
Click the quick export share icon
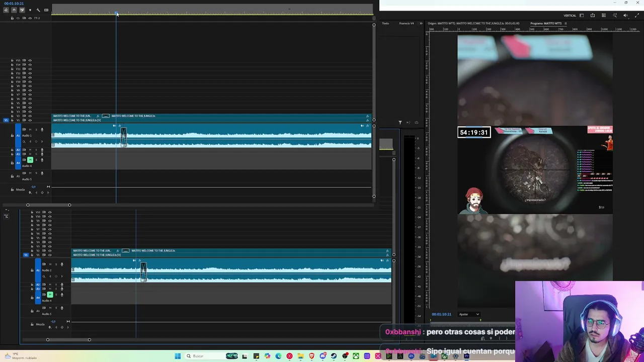pos(593,16)
